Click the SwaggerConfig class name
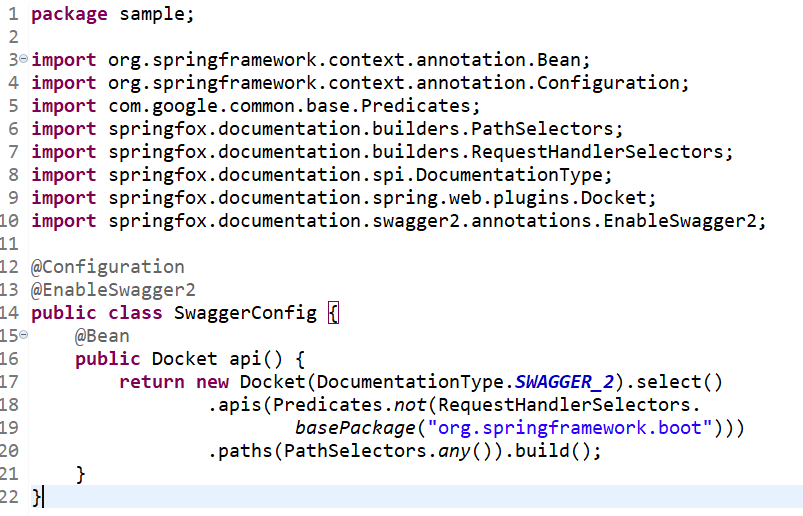This screenshot has width=803, height=516. click(245, 312)
